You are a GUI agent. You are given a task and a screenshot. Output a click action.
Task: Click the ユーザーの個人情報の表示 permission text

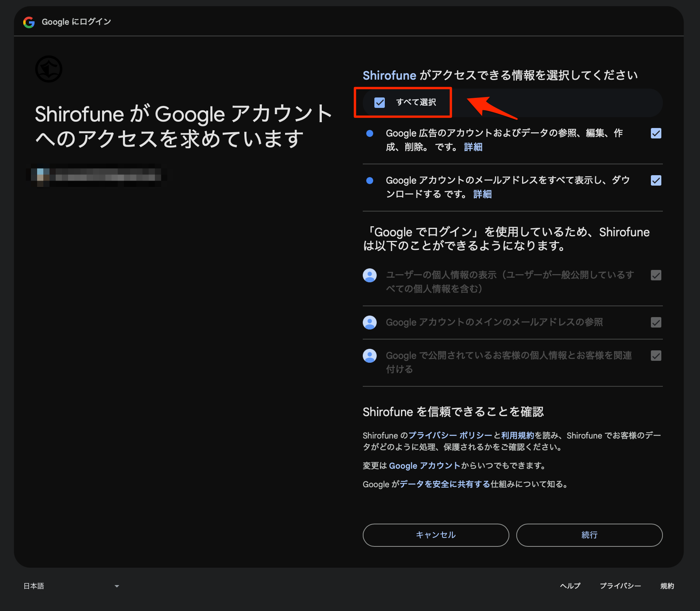pyautogui.click(x=510, y=282)
